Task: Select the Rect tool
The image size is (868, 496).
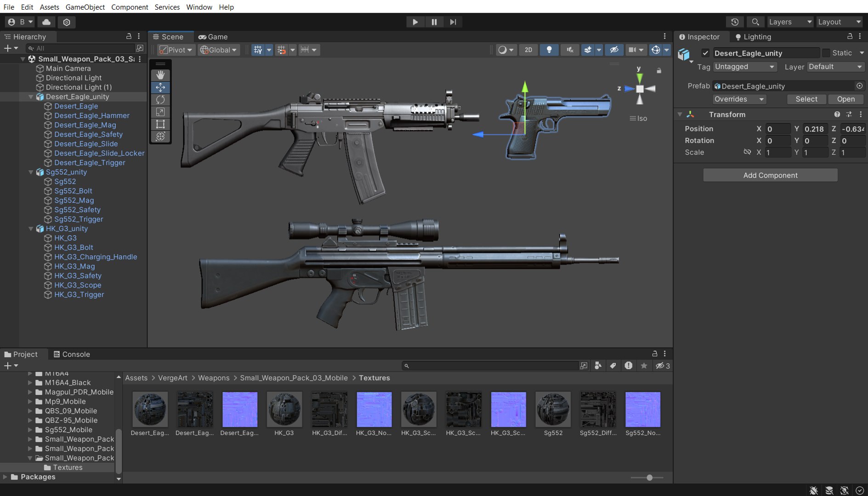Action: coord(160,124)
